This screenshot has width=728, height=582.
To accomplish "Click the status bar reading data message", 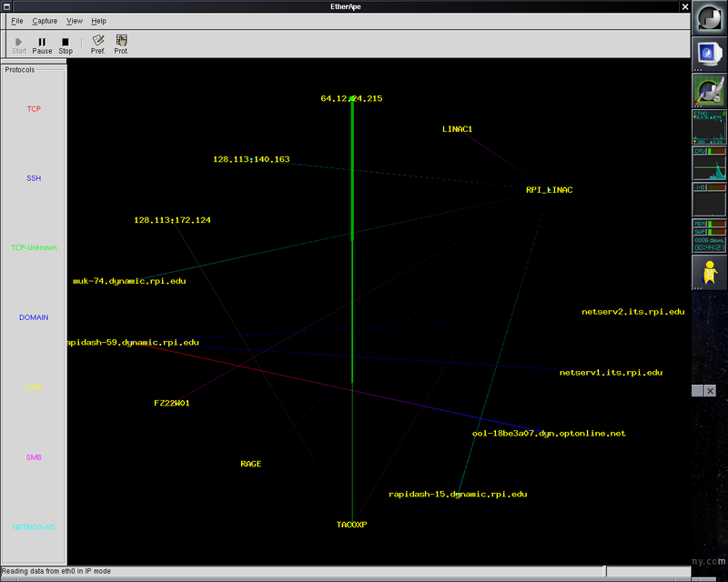I will coord(56,571).
